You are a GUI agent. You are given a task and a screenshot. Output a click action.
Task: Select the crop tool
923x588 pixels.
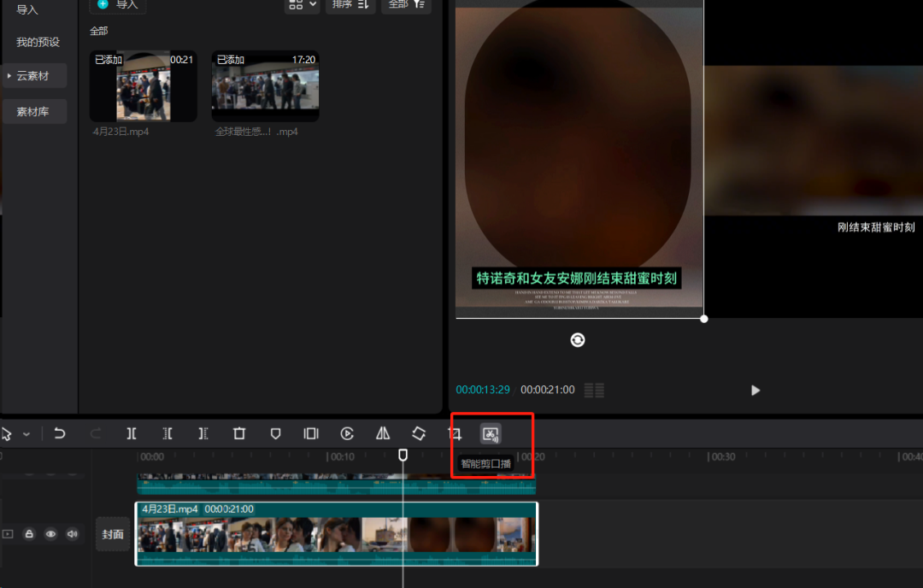456,434
